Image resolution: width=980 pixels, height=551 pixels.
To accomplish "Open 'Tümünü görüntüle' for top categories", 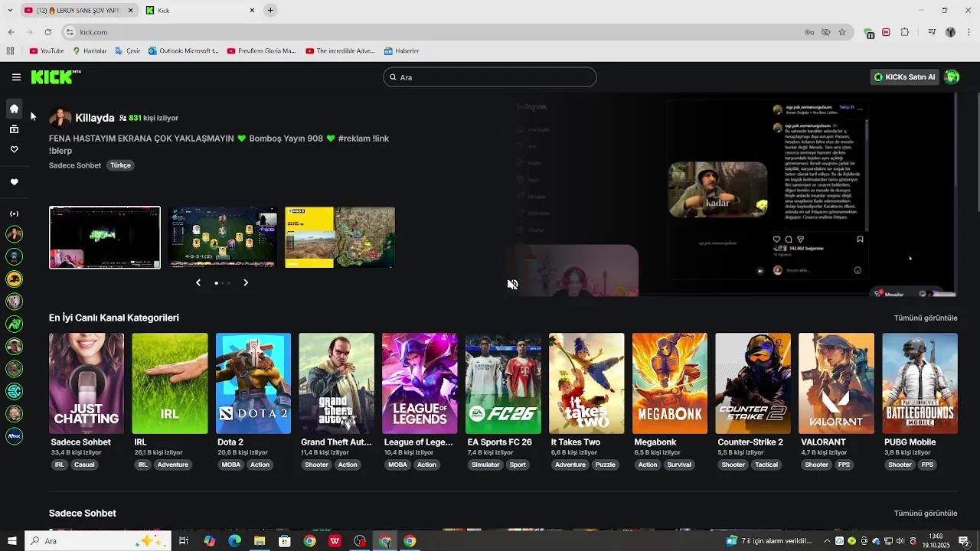I will (x=926, y=318).
